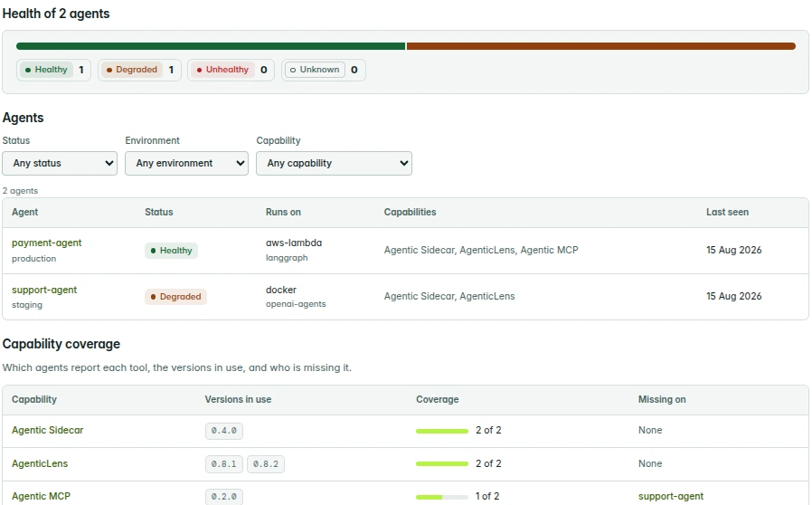Screen dimensions: 812x505
Task: Click the Status column header in Agents table
Action: point(158,212)
